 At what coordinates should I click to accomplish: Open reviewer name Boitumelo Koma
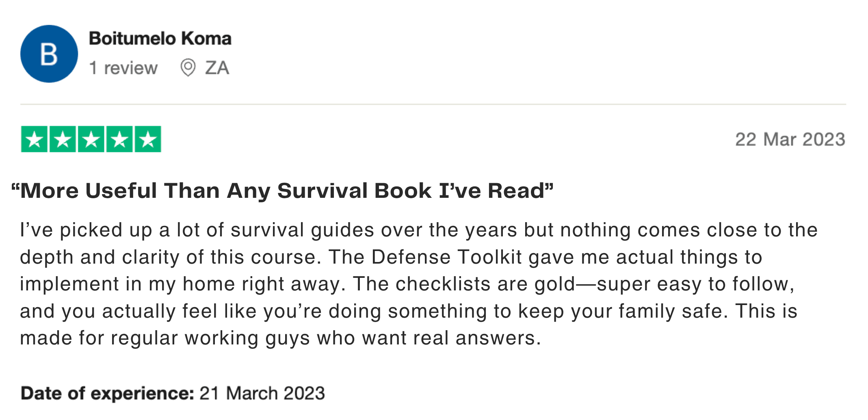point(160,39)
